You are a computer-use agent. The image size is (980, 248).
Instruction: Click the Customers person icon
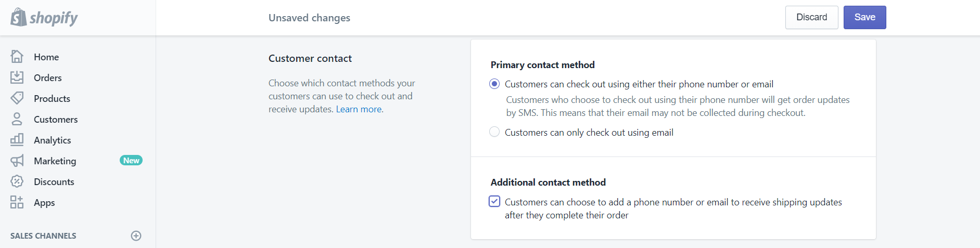(x=17, y=119)
